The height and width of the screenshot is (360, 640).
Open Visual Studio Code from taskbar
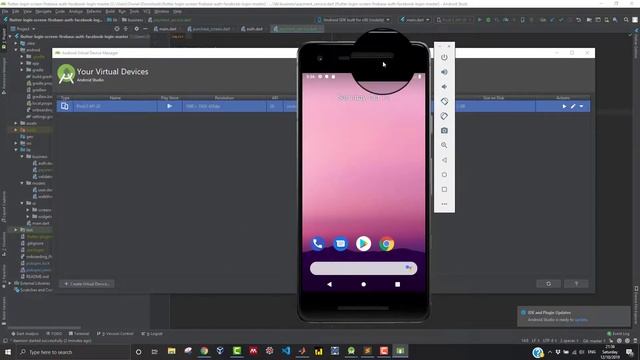(286, 351)
